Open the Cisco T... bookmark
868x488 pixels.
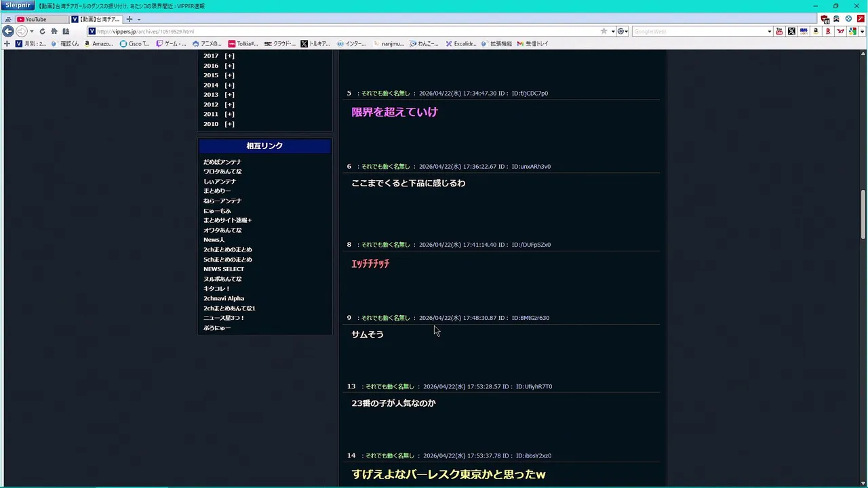(134, 43)
